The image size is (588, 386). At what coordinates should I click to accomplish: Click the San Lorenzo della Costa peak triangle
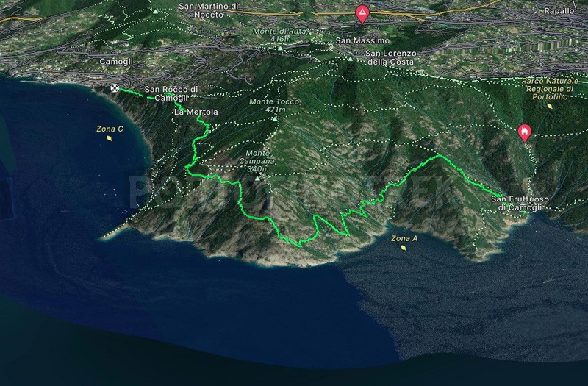(x=350, y=59)
